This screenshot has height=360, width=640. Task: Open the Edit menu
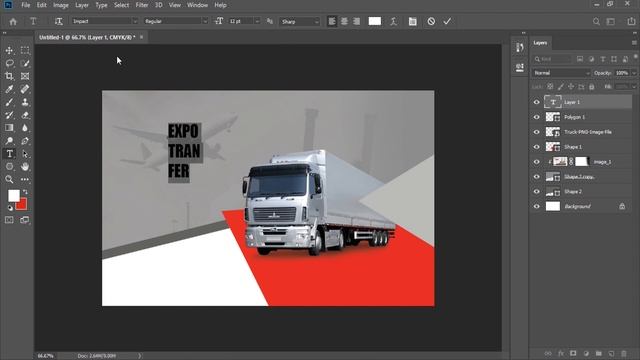click(42, 5)
